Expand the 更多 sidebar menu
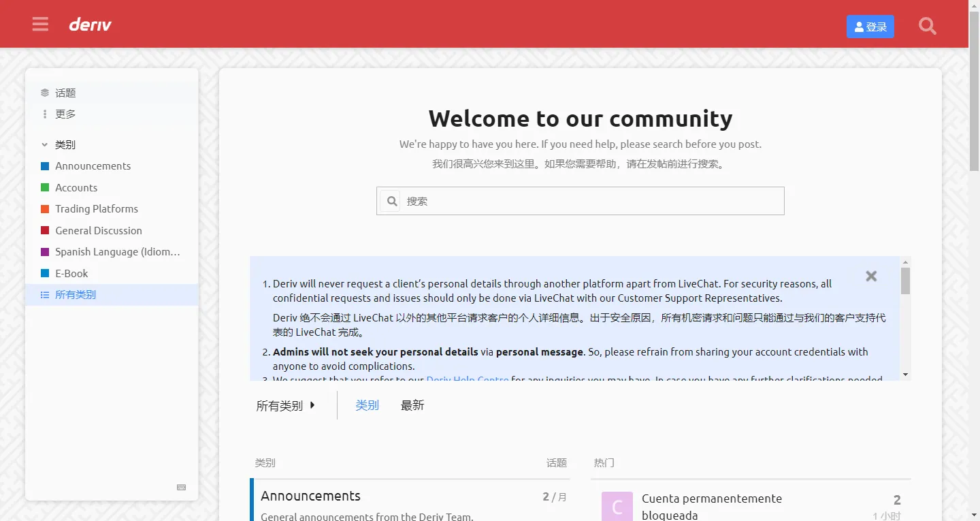 pos(112,114)
